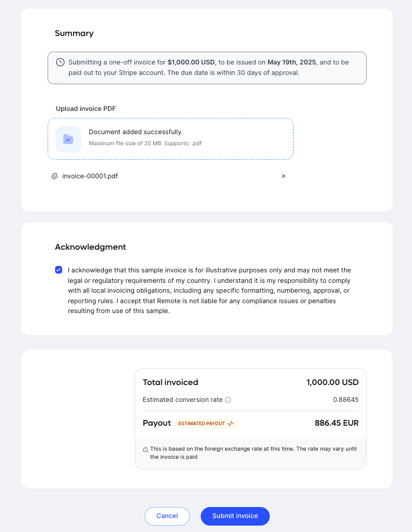Click the blue folder document icon in upload area
This screenshot has width=412, height=532.
coord(68,139)
